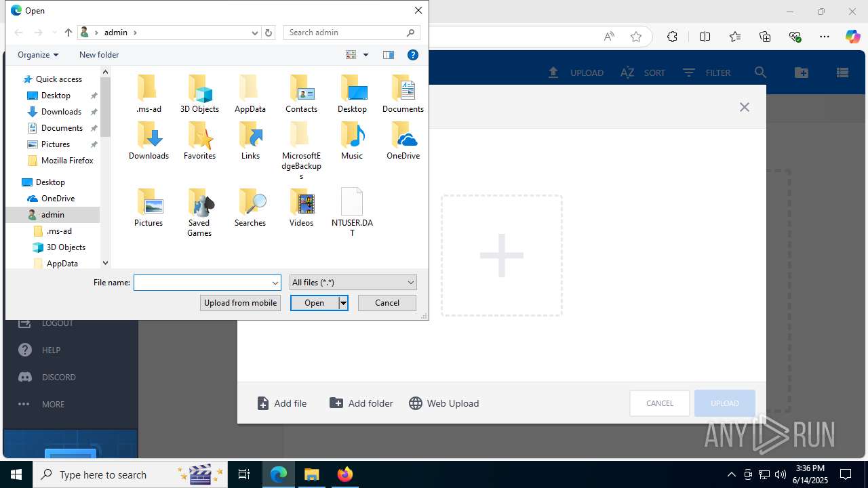This screenshot has width=868, height=488.
Task: Click Upload from mobile button
Action: [241, 303]
